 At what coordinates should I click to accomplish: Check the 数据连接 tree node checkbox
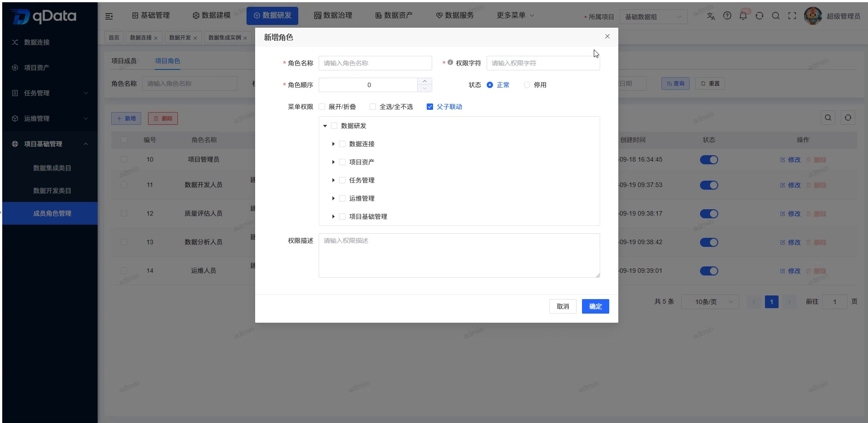coord(342,144)
